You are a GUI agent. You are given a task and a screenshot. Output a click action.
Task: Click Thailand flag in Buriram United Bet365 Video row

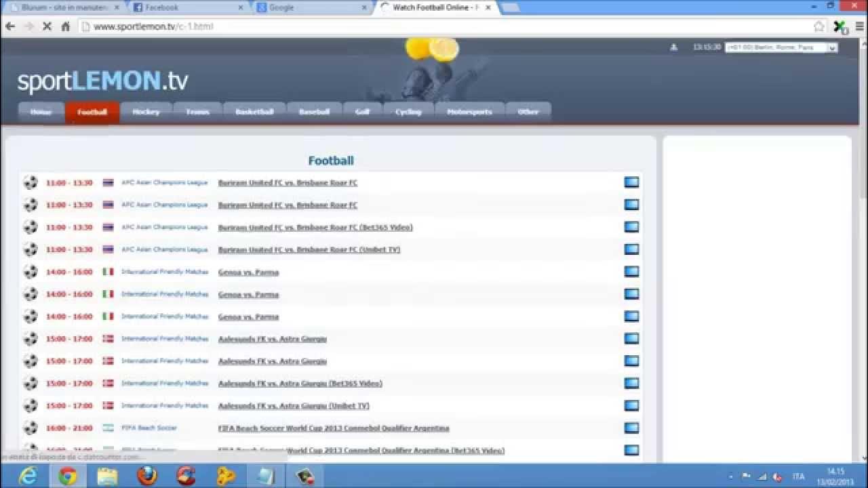point(108,227)
